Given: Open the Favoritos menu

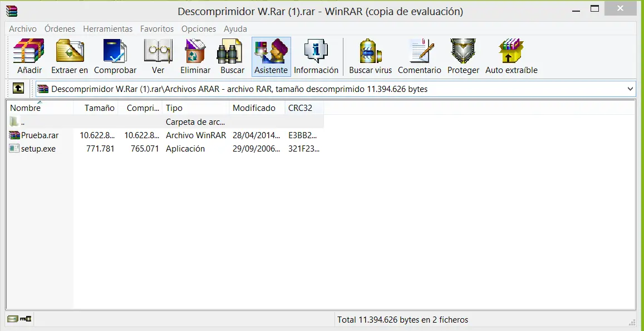Looking at the screenshot, I should point(157,29).
